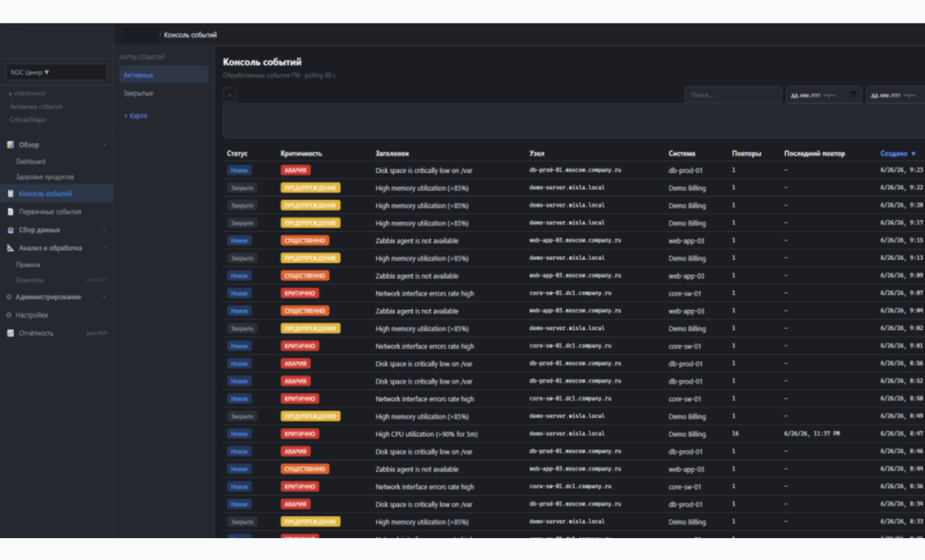Viewport: 925px width, 560px height.
Task: Open the first date picker calendar icon
Action: (x=854, y=95)
